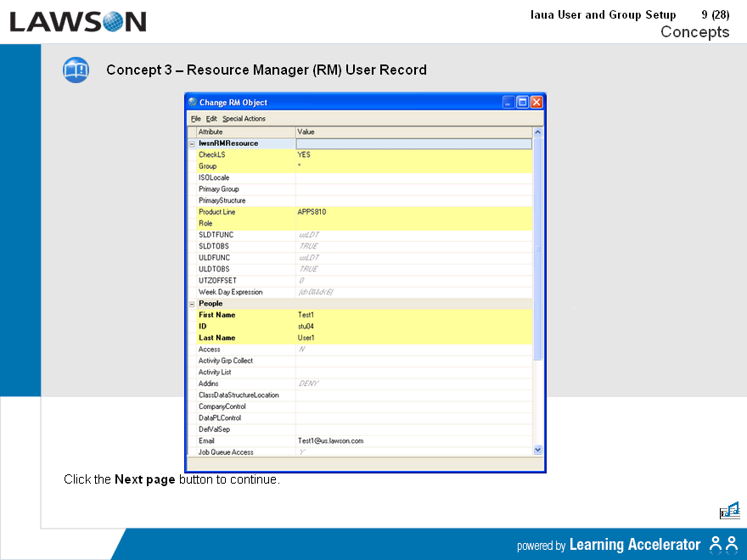This screenshot has width=747, height=560.
Task: Open the Special Actions menu
Action: click(x=244, y=119)
